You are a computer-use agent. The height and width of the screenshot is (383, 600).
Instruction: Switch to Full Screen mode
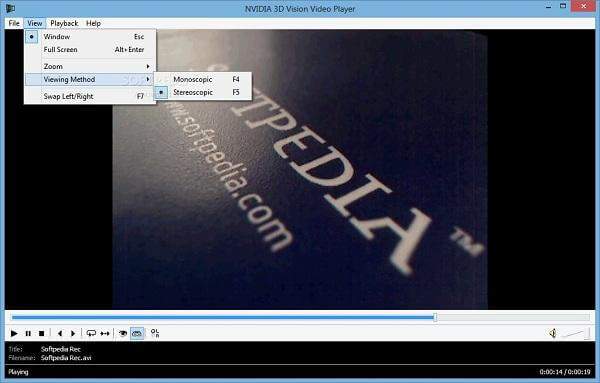(x=90, y=50)
